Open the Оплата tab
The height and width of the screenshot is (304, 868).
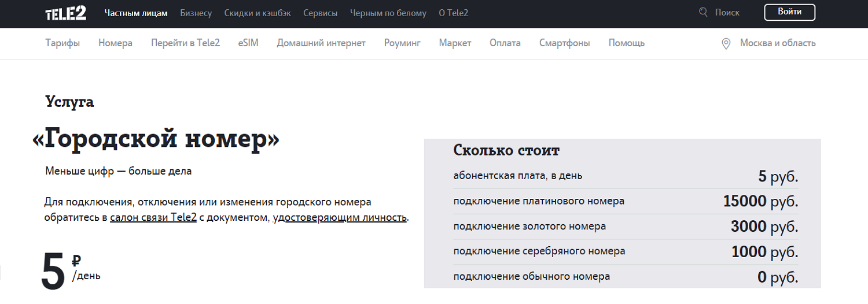505,43
